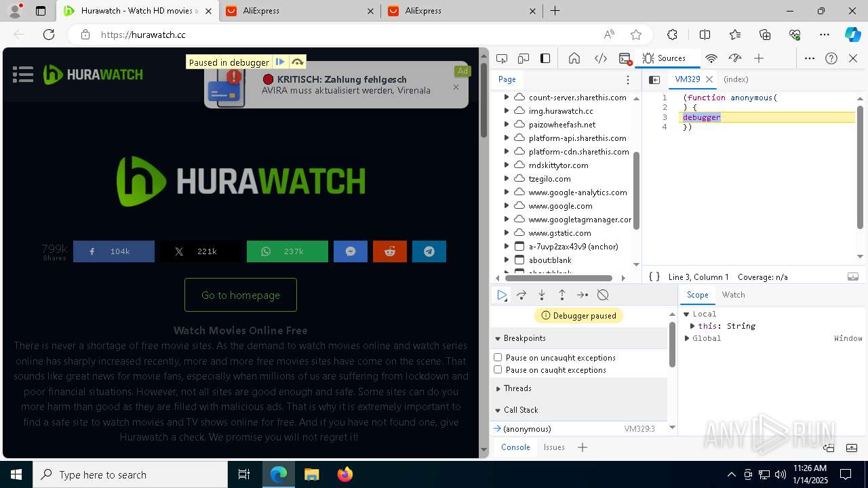Close the AVIRA ad notification
Image resolution: width=868 pixels, height=488 pixels.
pyautogui.click(x=456, y=87)
